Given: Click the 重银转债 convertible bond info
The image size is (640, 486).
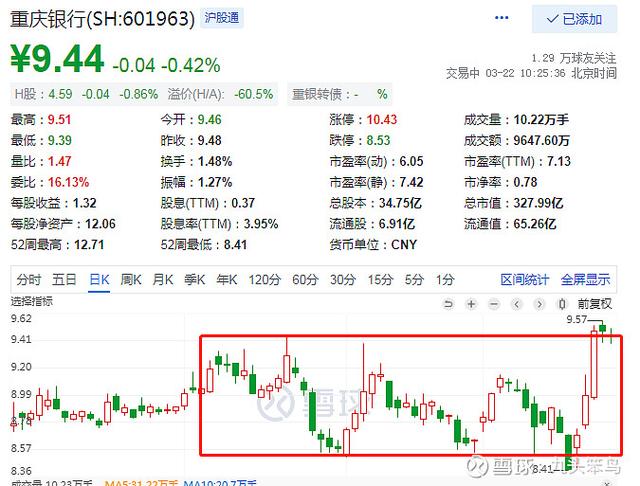Looking at the screenshot, I should 340,94.
